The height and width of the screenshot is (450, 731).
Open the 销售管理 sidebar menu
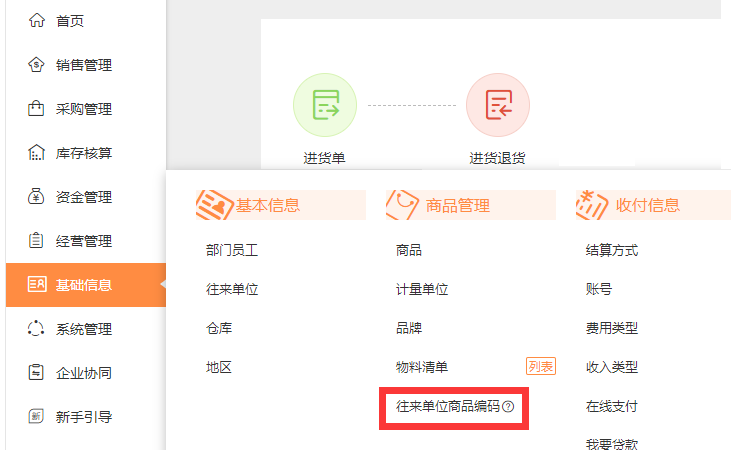click(84, 65)
